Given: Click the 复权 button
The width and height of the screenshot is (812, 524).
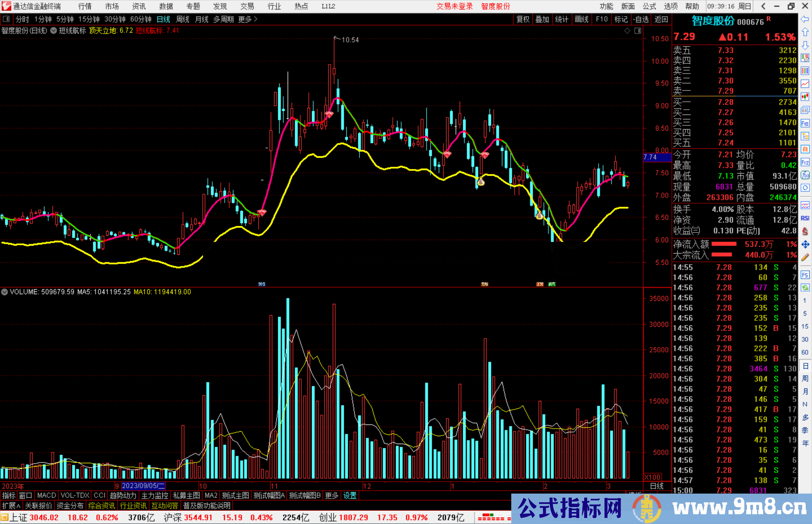Looking at the screenshot, I should coord(523,19).
